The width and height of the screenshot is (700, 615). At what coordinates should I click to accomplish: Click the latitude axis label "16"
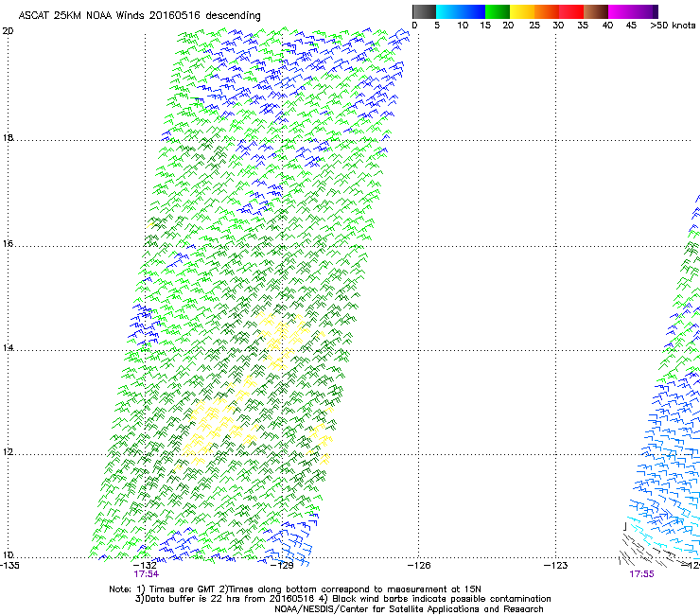[x=8, y=243]
